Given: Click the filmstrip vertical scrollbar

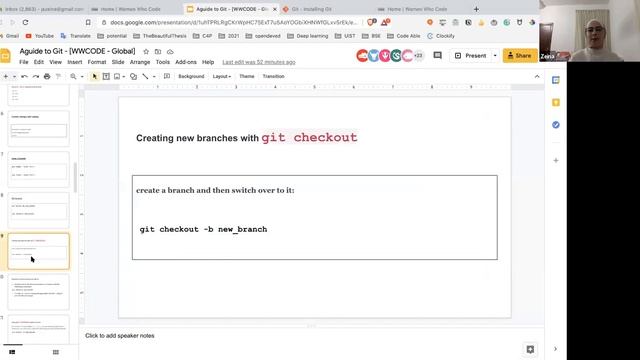Looking at the screenshot, I should point(75,178).
